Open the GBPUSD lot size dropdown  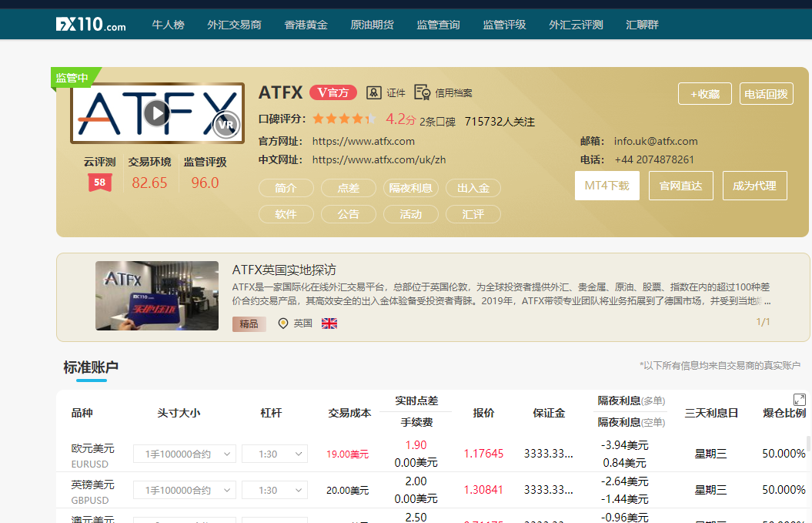(185, 491)
